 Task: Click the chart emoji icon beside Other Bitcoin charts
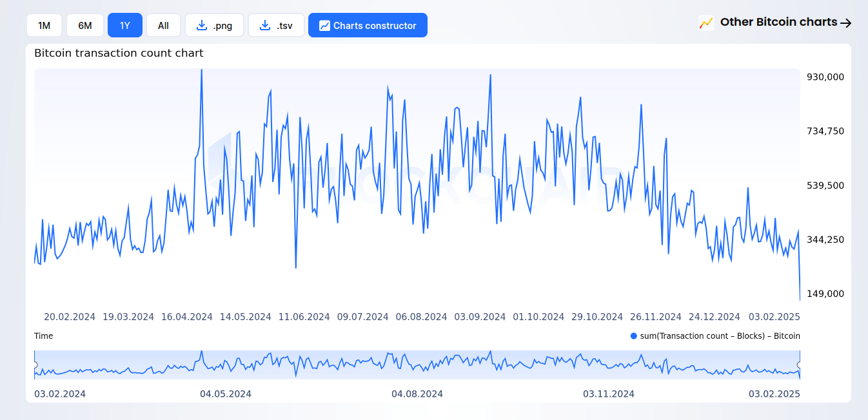pyautogui.click(x=706, y=23)
